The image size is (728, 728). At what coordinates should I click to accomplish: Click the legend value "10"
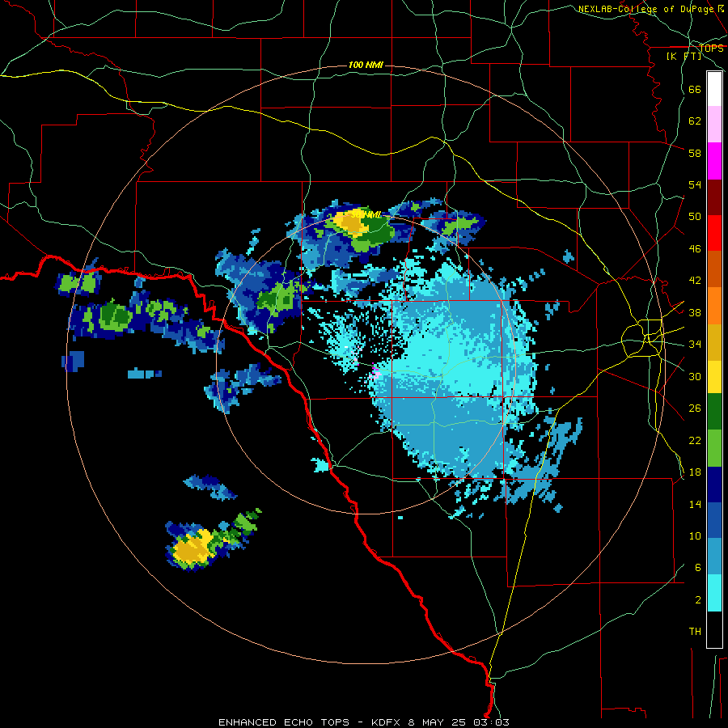coord(695,535)
